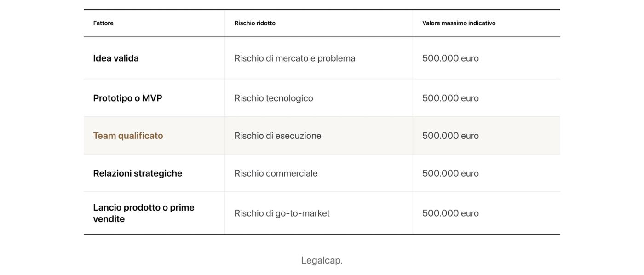Click the Rischio ridotto column header

[255, 23]
